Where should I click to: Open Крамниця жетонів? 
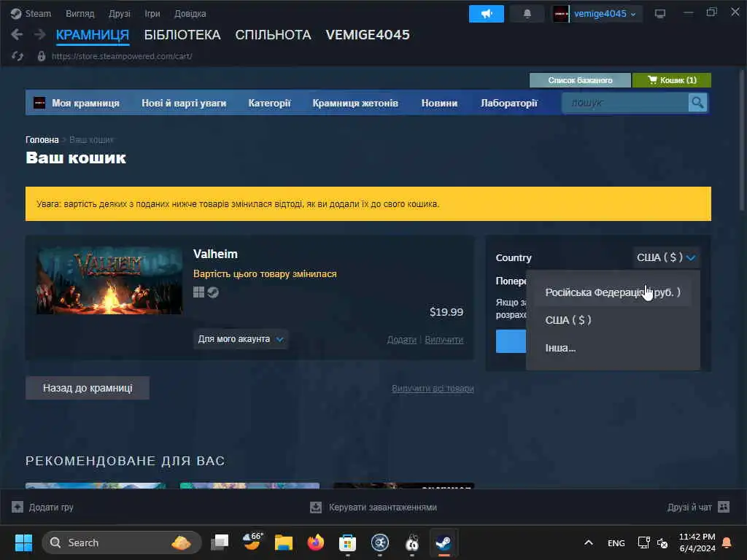[x=355, y=103]
